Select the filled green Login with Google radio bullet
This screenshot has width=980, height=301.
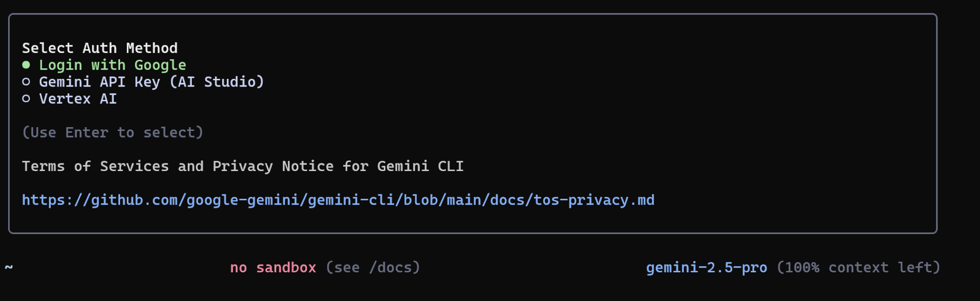pyautogui.click(x=26, y=65)
